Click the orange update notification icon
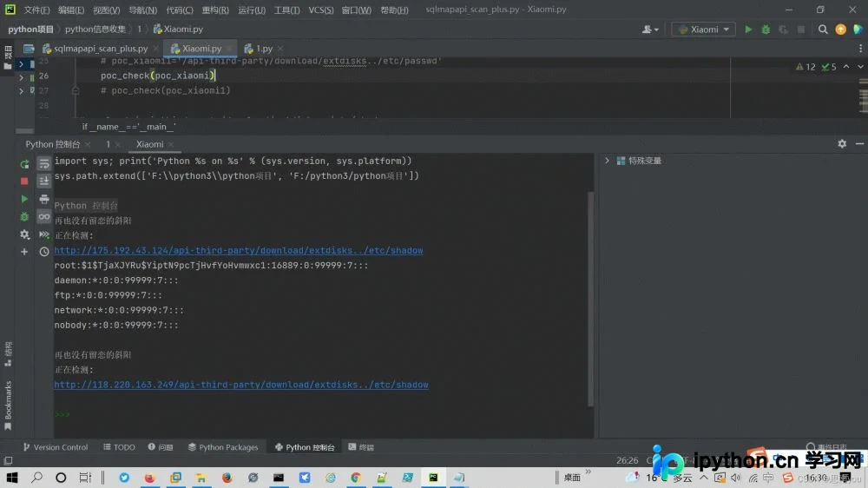This screenshot has width=868, height=488. pos(841,30)
